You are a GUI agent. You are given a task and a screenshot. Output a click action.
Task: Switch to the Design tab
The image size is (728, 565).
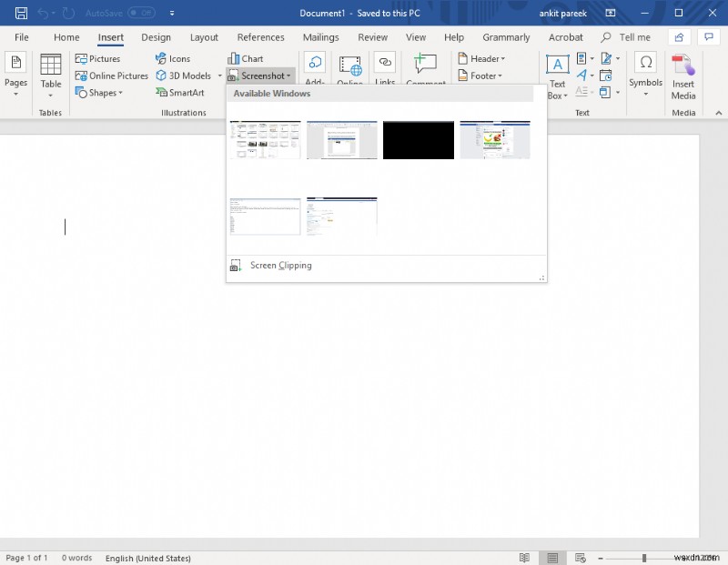[x=156, y=37]
